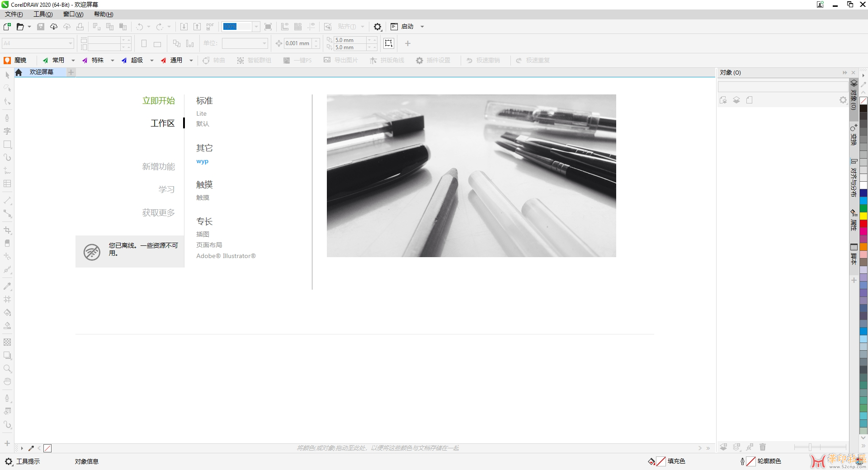
Task: Open the 属性 docker tab
Action: tap(854, 220)
